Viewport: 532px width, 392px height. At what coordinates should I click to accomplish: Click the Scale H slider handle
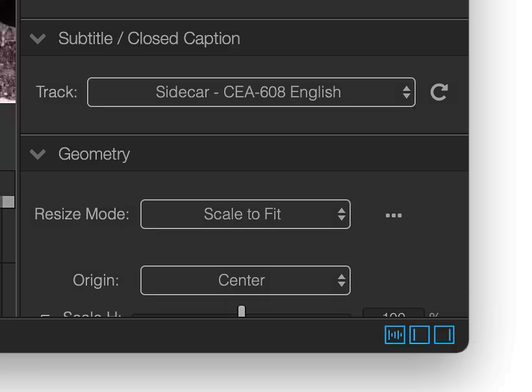coord(242,311)
